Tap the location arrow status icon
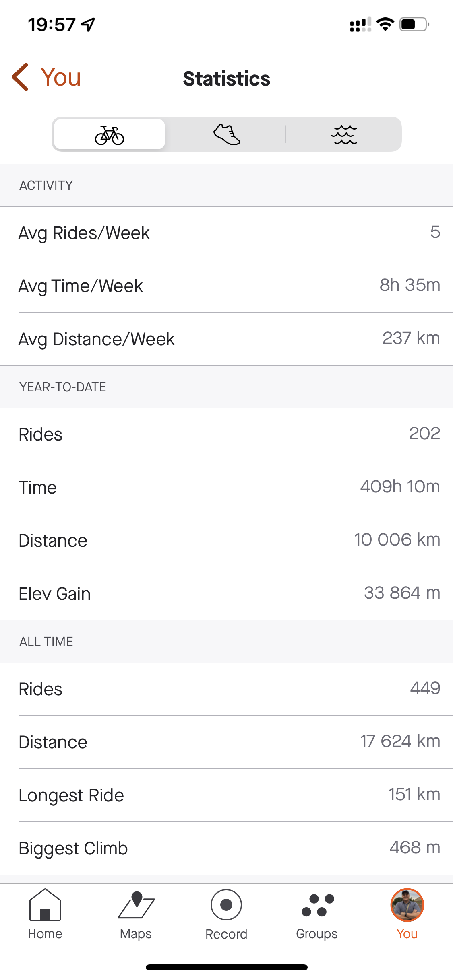Viewport: 453px width, 980px height. point(88,25)
